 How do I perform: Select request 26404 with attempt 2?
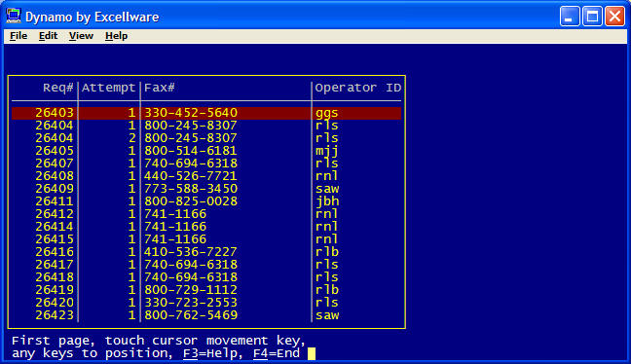(x=206, y=138)
